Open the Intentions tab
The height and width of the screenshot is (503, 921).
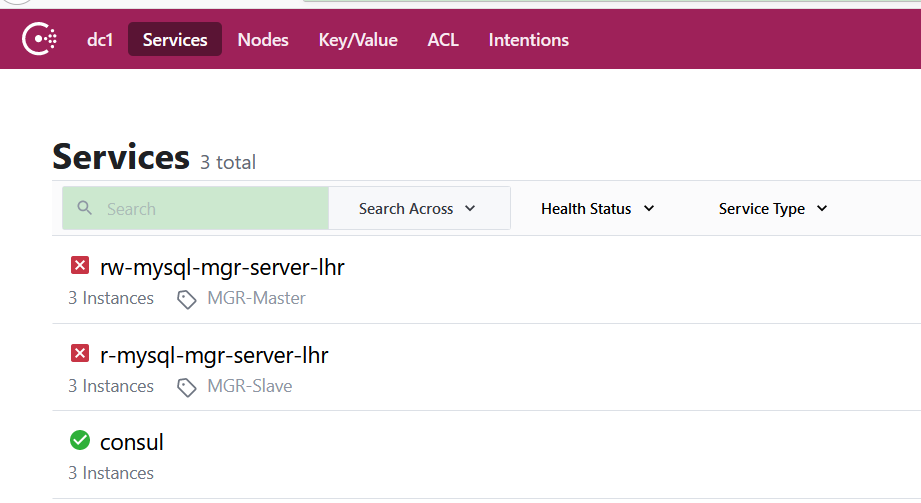528,40
